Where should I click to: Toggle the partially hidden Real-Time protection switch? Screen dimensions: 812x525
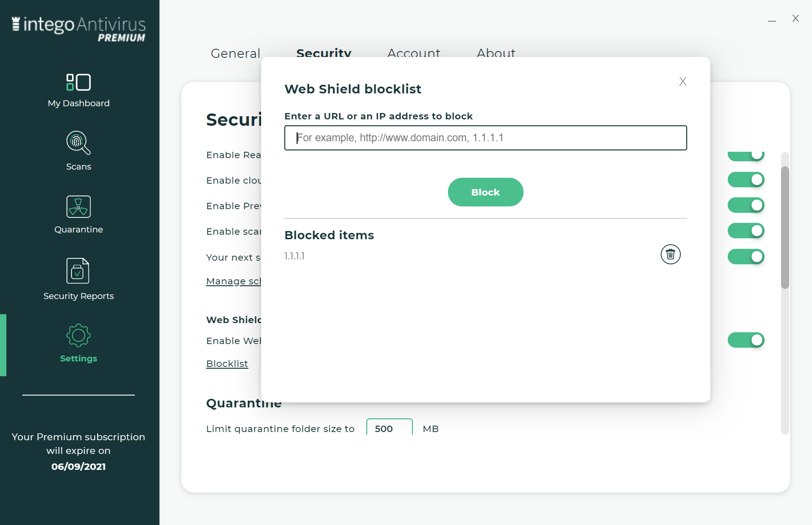[746, 156]
